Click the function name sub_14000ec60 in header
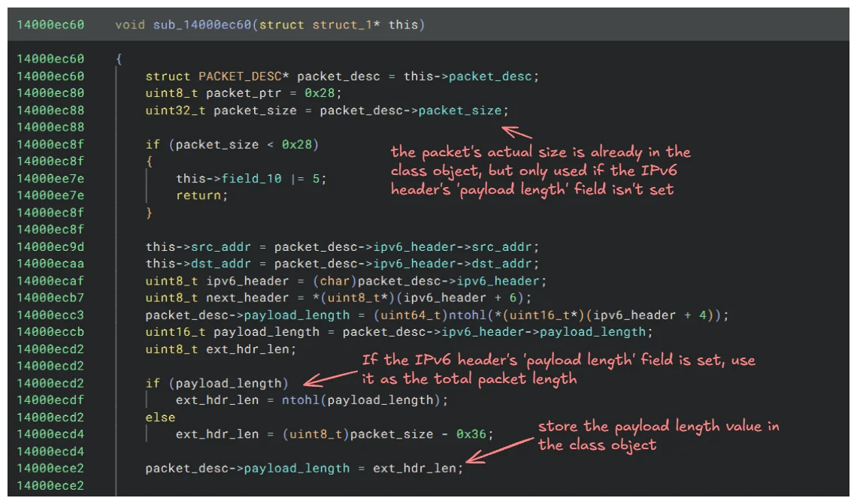857x504 pixels. coord(201,25)
